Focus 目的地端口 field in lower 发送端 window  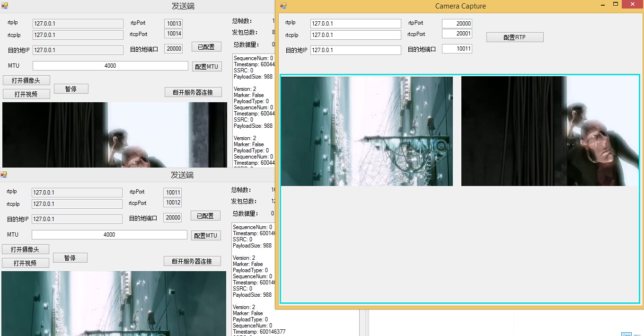[173, 218]
